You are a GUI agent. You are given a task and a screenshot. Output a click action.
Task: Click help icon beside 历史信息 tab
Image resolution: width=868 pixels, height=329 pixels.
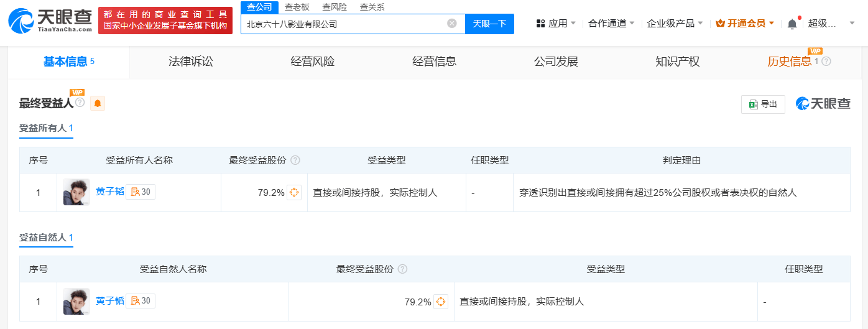826,62
